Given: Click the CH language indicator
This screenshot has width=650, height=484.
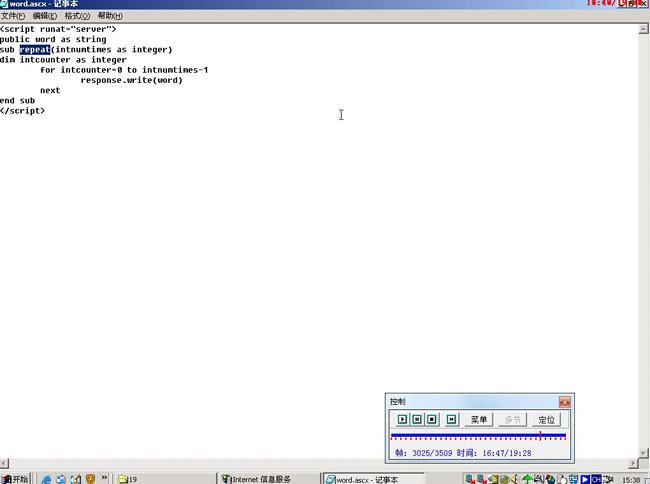Looking at the screenshot, I should pyautogui.click(x=596, y=479).
